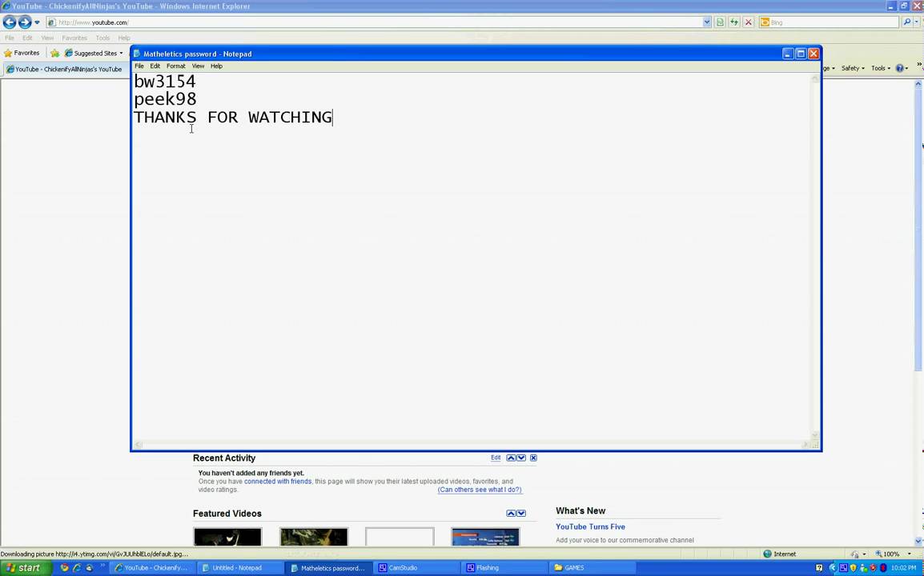This screenshot has width=924, height=576.
Task: Open Internet Explorer's View menu
Action: [47, 38]
